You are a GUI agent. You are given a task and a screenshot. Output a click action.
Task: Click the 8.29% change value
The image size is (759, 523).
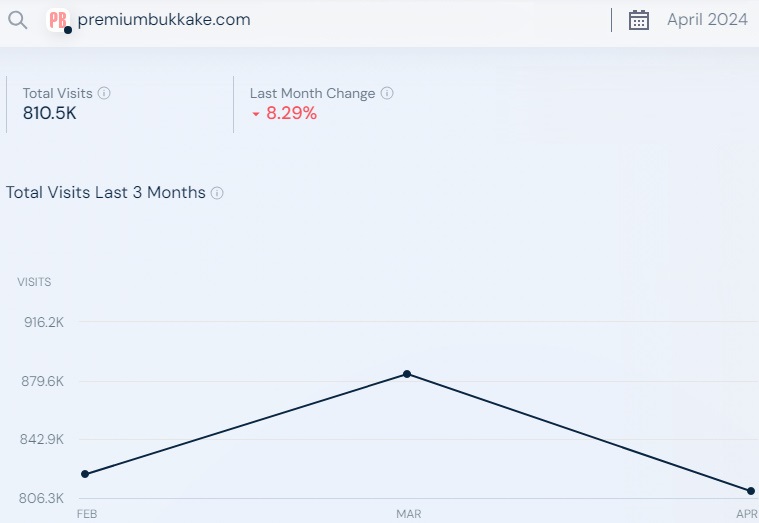(291, 113)
